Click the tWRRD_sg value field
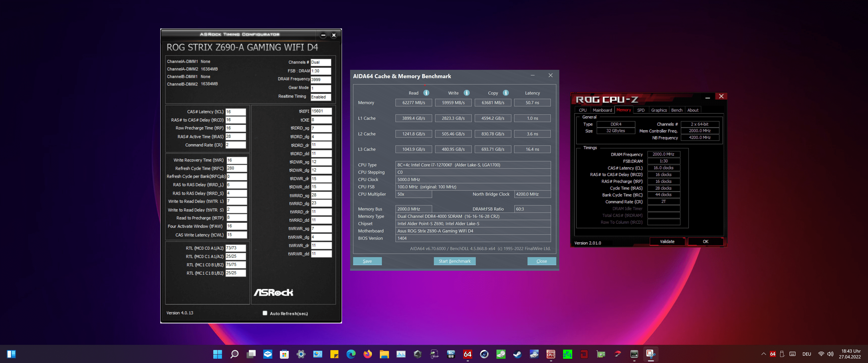The width and height of the screenshot is (868, 363). tap(321, 195)
